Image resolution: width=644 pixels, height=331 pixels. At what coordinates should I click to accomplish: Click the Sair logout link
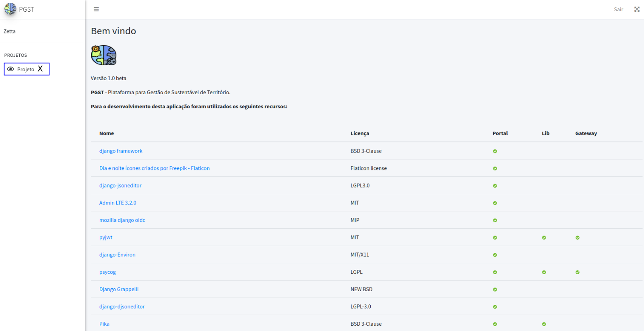(618, 9)
